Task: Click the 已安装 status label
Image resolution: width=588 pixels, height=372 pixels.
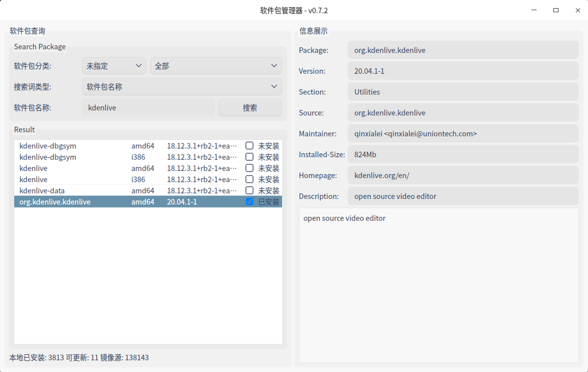Action: (x=268, y=202)
